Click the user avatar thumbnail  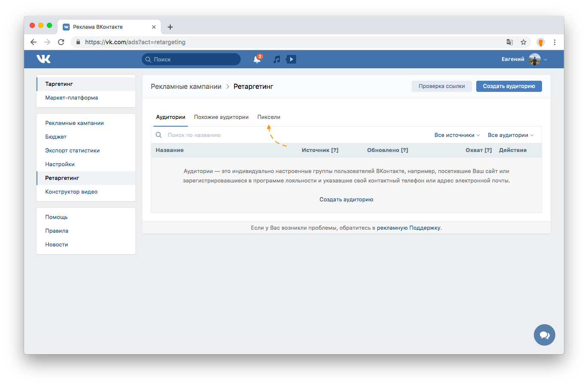pyautogui.click(x=535, y=59)
